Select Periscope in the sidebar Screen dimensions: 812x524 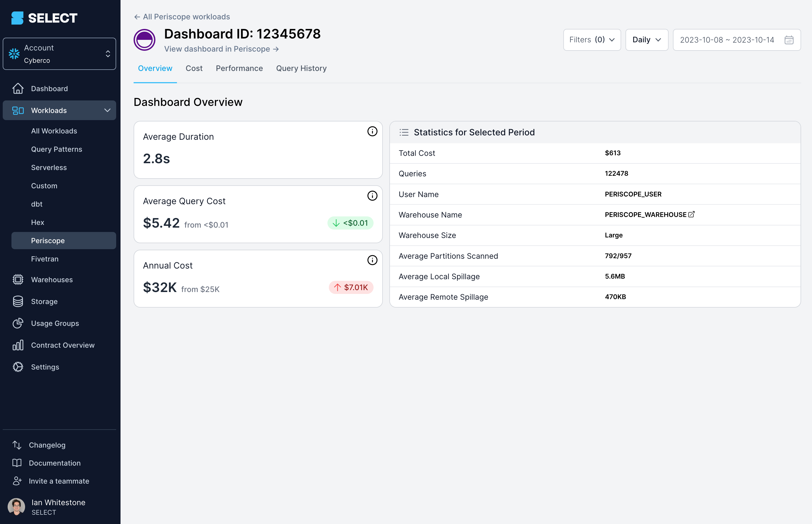point(64,240)
